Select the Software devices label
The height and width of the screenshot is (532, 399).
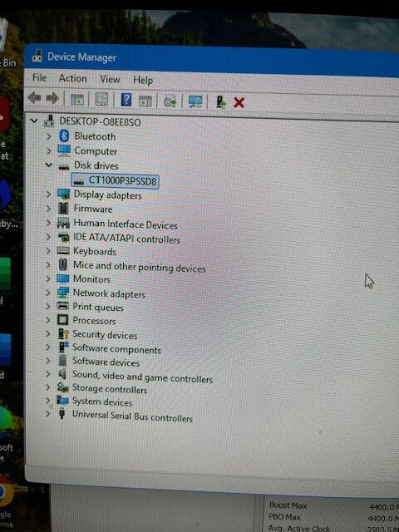coord(106,362)
